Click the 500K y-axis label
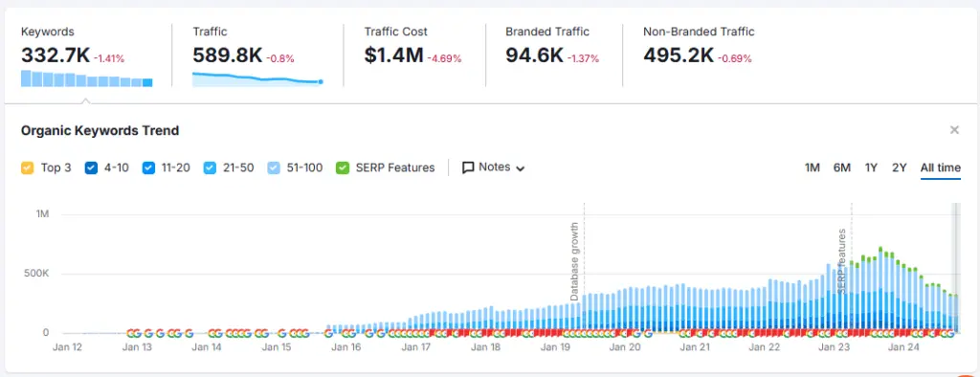Image resolution: width=980 pixels, height=377 pixels. [x=37, y=274]
